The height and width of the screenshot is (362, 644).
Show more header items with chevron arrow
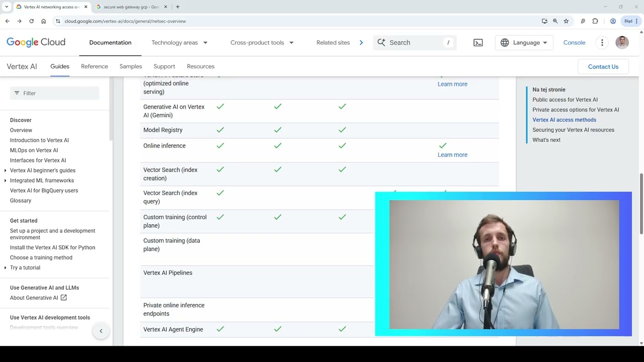361,43
